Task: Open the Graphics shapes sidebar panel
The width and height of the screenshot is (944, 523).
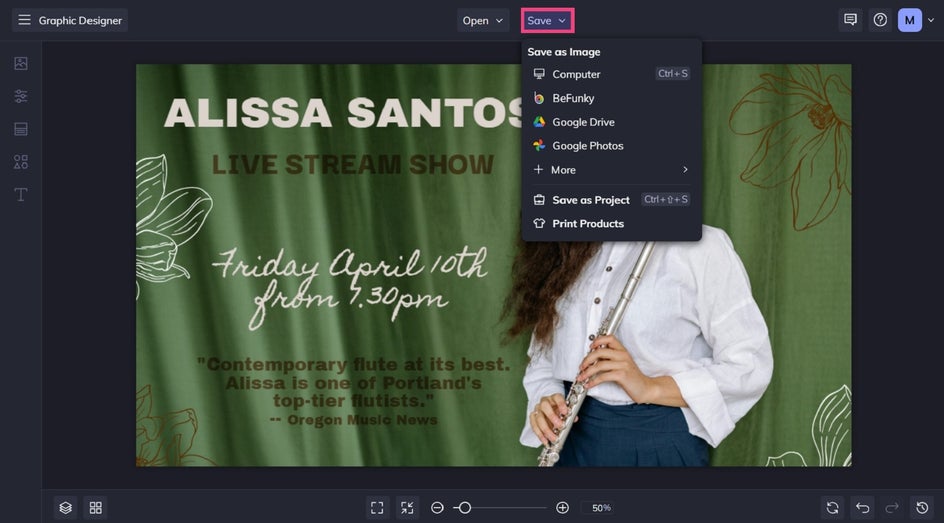Action: tap(21, 162)
